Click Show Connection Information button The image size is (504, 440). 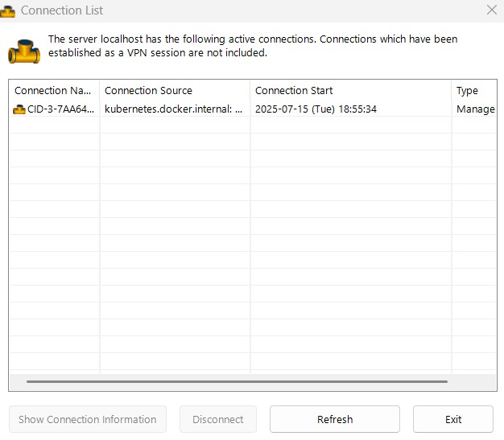[88, 419]
